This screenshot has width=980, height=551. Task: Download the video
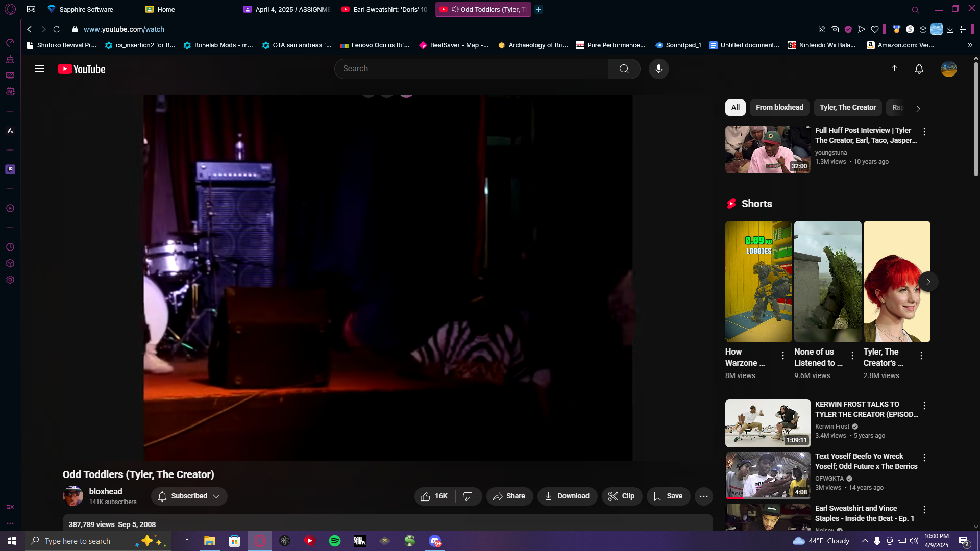567,496
